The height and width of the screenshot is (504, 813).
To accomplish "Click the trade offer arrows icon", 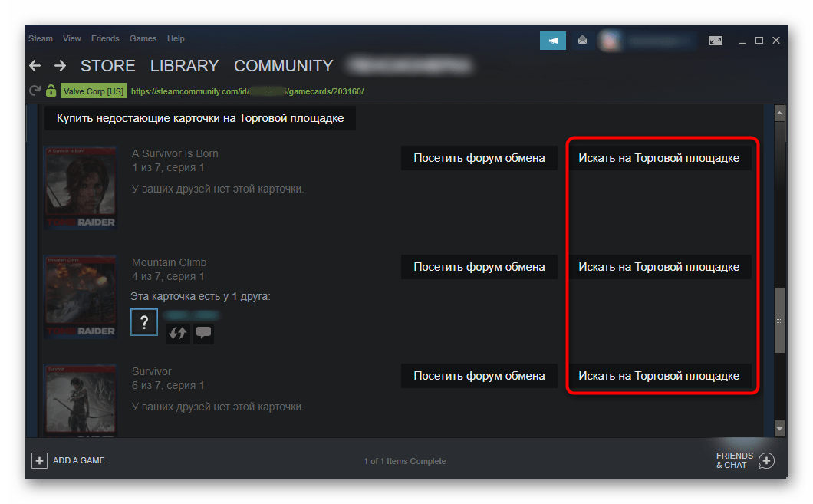I will (x=177, y=334).
